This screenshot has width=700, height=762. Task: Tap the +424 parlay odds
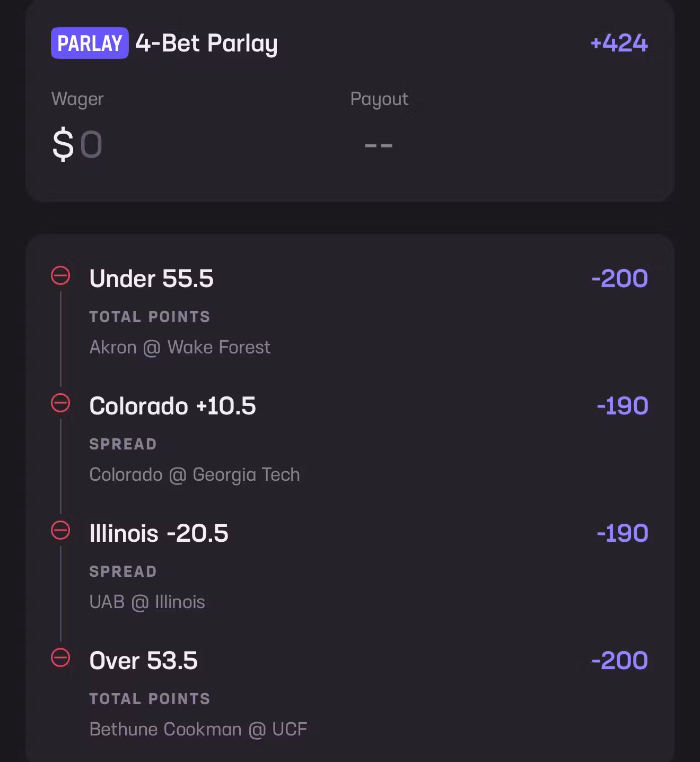point(619,43)
